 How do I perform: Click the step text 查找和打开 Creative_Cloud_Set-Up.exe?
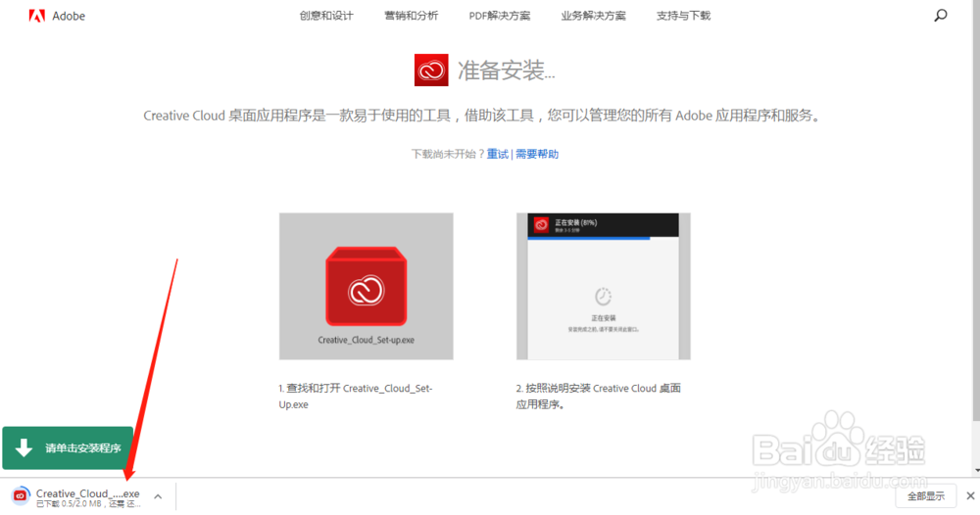click(355, 397)
